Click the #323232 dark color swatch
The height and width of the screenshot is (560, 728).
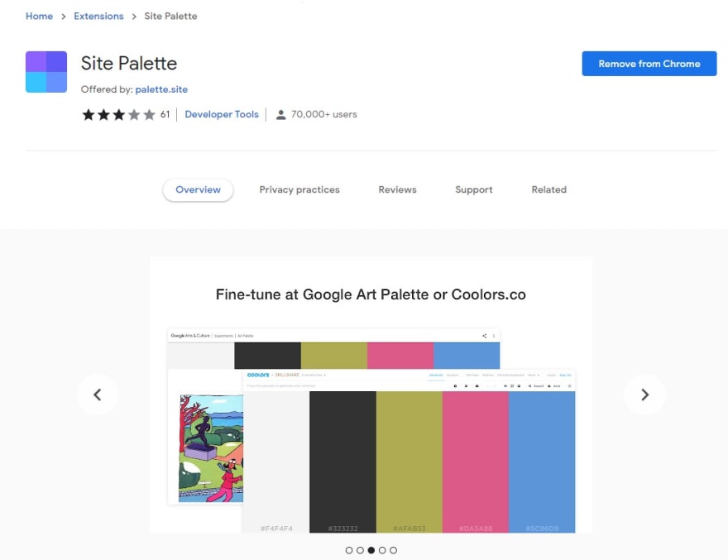[x=342, y=462]
